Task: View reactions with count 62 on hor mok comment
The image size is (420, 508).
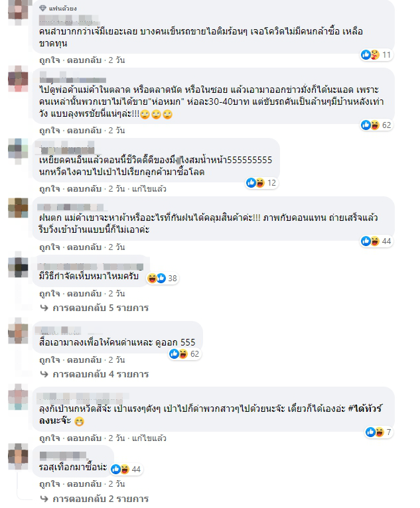Action: (376, 125)
